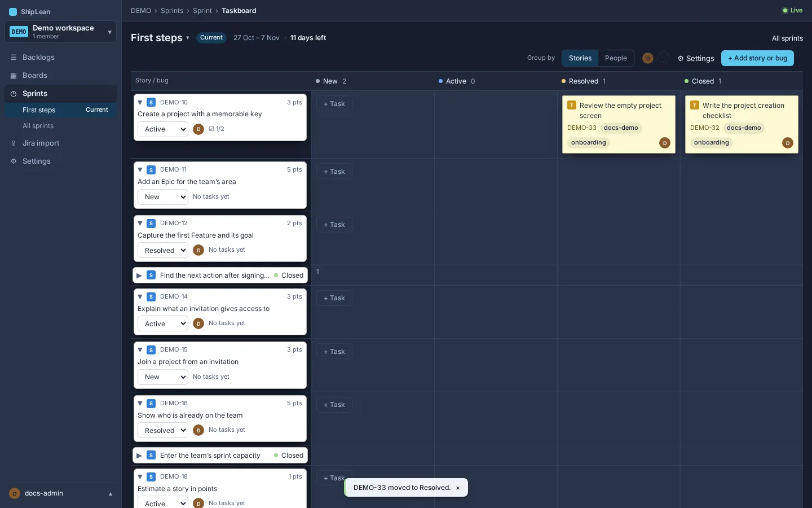The height and width of the screenshot is (508, 812).
Task: Expand the Enter the team's sprint capacity story
Action: pos(139,456)
